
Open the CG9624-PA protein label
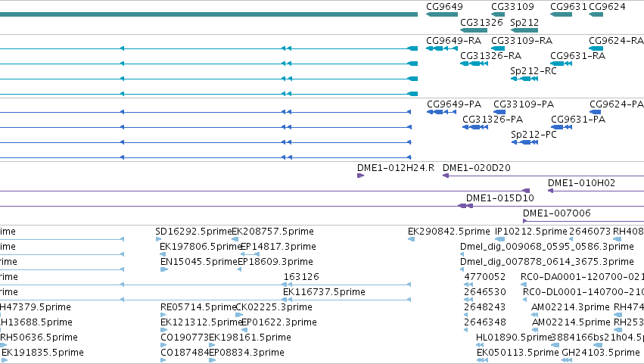617,104
